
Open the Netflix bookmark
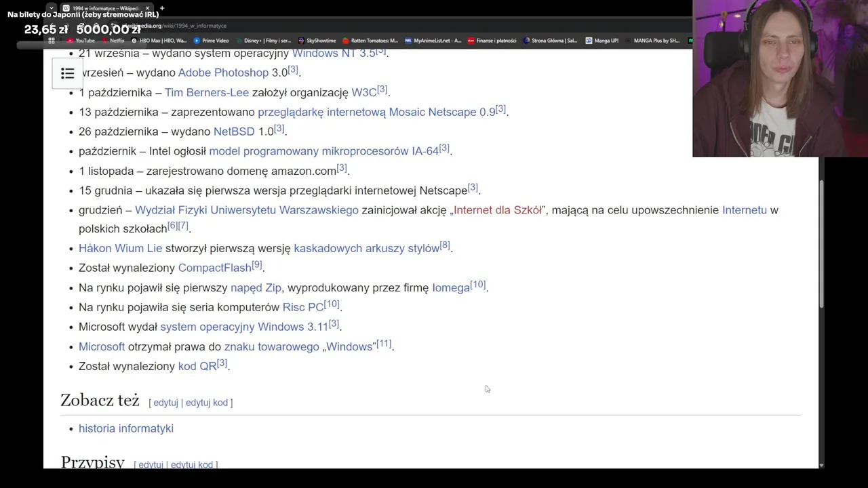click(113, 41)
